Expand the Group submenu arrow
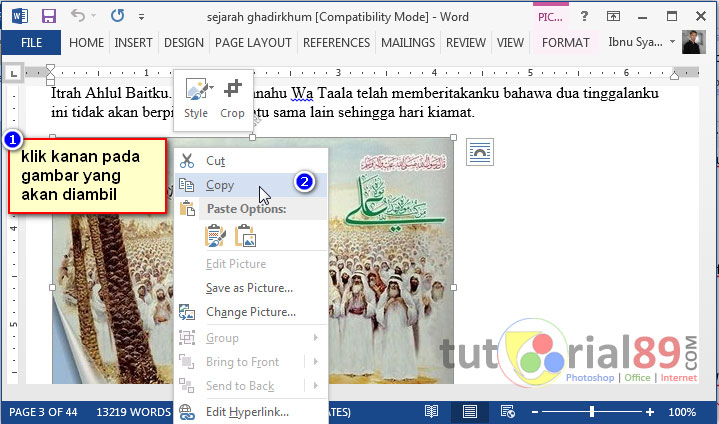This screenshot has height=424, width=719. [x=315, y=338]
